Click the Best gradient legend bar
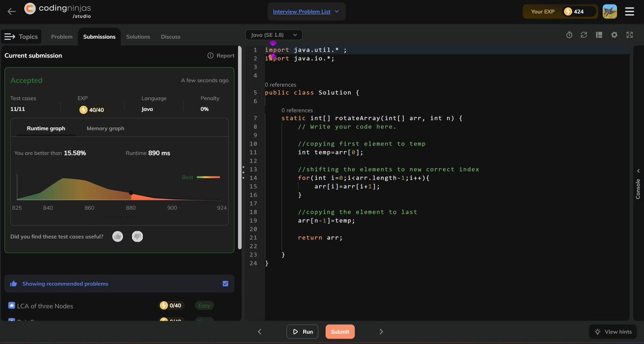Viewport: 644px width, 344px height. pos(208,177)
